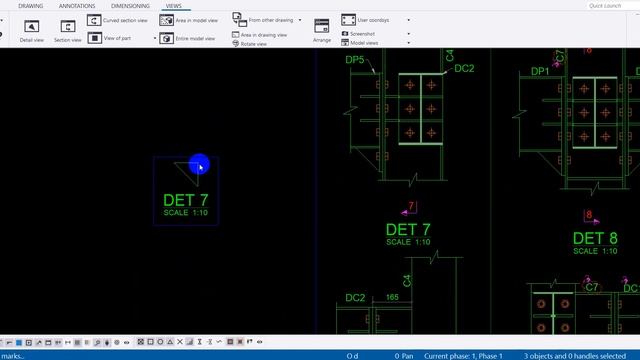This screenshot has height=360, width=640.
Task: Create a Curved section view
Action: click(x=117, y=20)
